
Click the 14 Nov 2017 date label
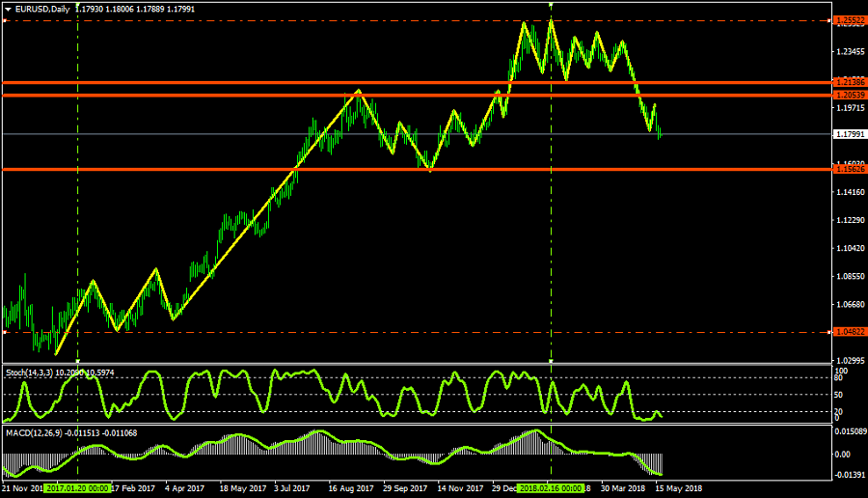coord(460,488)
